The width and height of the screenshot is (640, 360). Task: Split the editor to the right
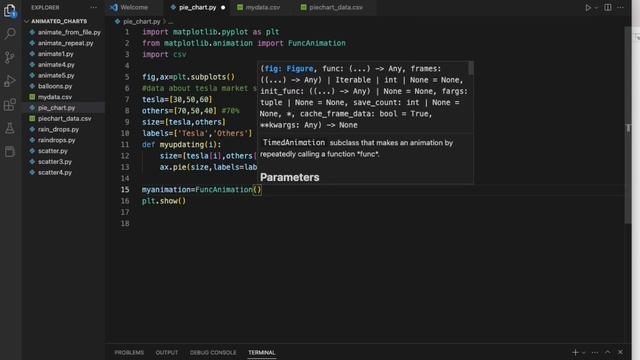tap(608, 7)
